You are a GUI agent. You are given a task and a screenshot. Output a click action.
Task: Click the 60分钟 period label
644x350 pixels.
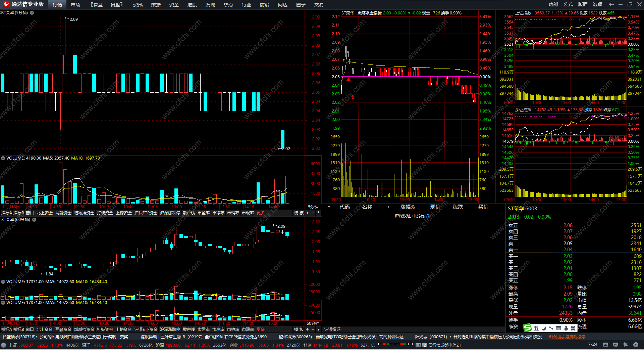(x=313, y=323)
